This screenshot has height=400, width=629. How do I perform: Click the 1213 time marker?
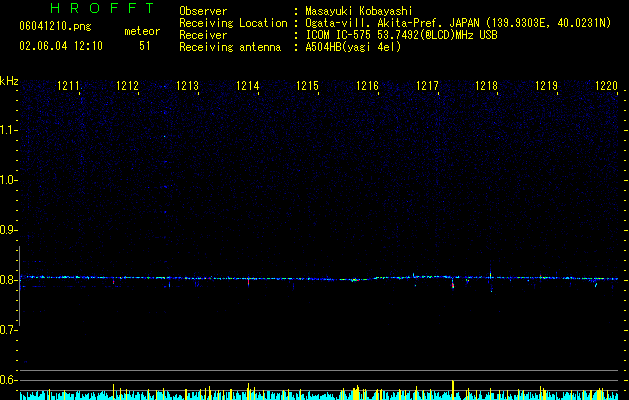[187, 86]
